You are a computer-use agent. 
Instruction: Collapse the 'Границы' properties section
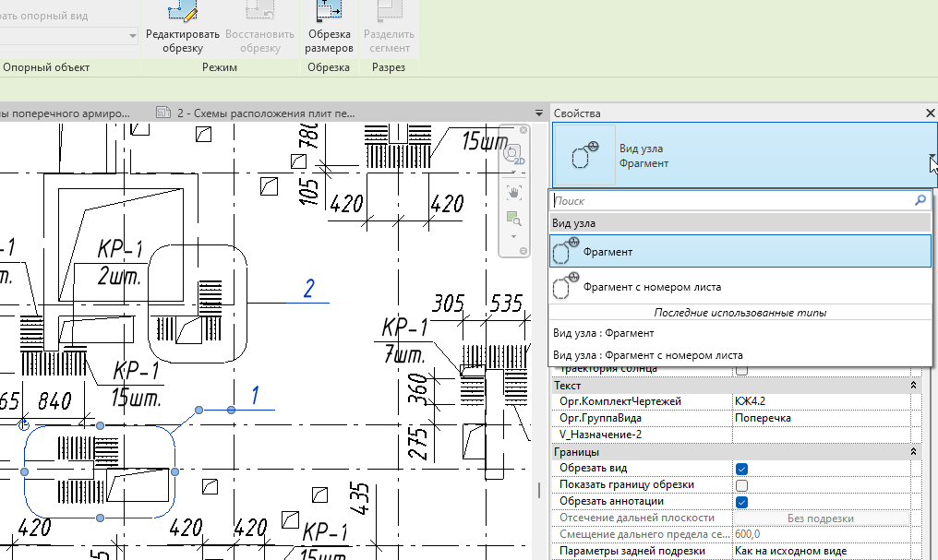click(913, 452)
